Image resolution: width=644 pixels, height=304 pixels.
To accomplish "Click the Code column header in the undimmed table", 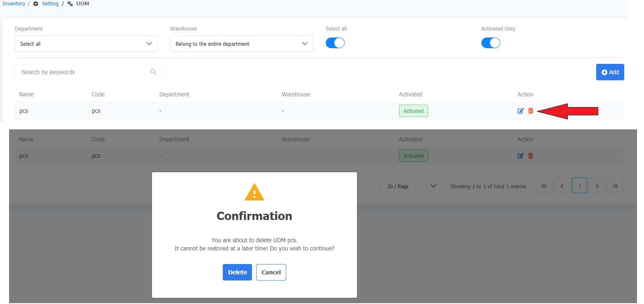I will coord(98,94).
